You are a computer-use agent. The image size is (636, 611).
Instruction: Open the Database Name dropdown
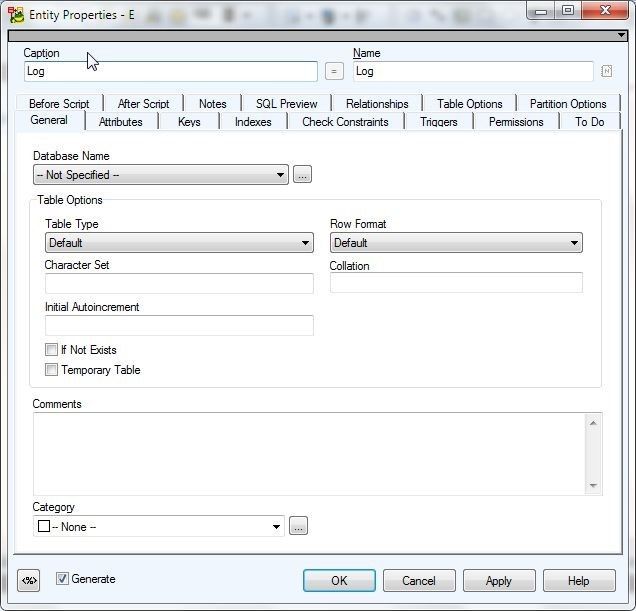point(161,175)
